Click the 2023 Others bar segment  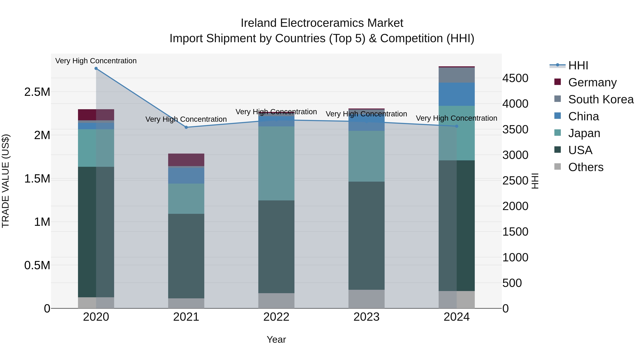tap(367, 299)
